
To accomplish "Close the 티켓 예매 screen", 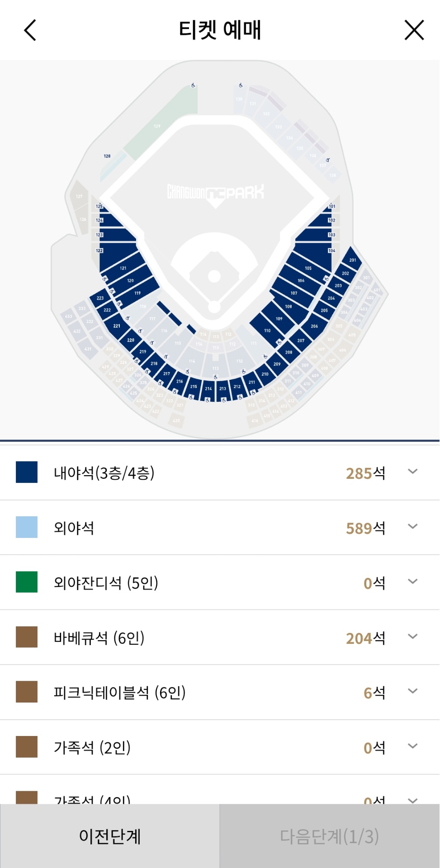I will pos(414,30).
